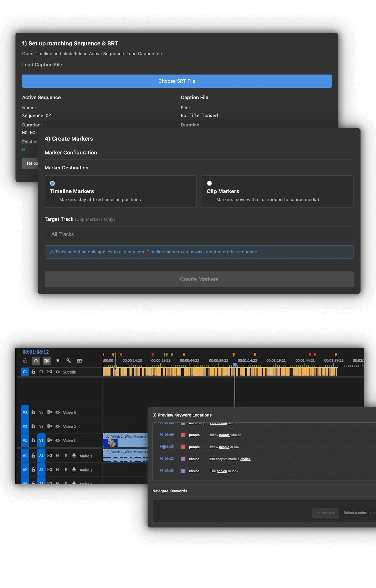Viewport: 376px width, 588px height.
Task: Open the All Tracks target track dropdown
Action: [199, 234]
